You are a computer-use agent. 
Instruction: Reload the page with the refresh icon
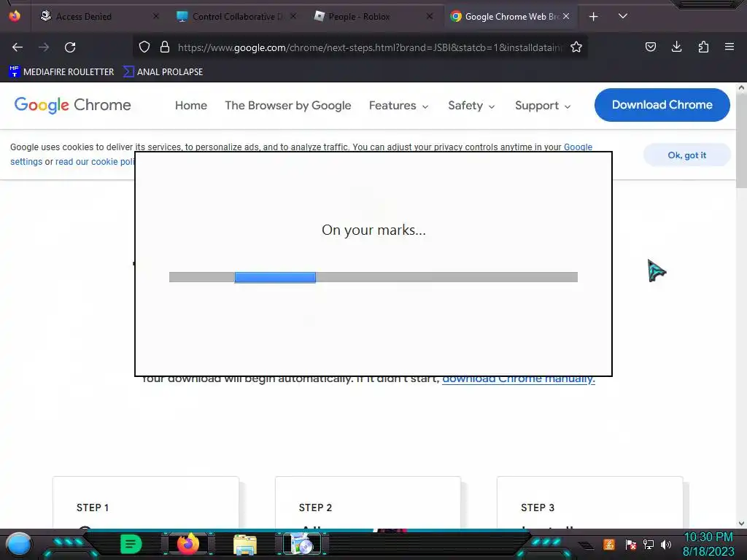point(70,47)
